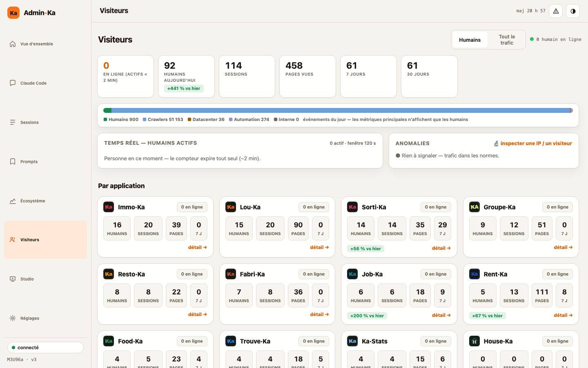Open the détail link for Fabri·Ka

coord(319,314)
